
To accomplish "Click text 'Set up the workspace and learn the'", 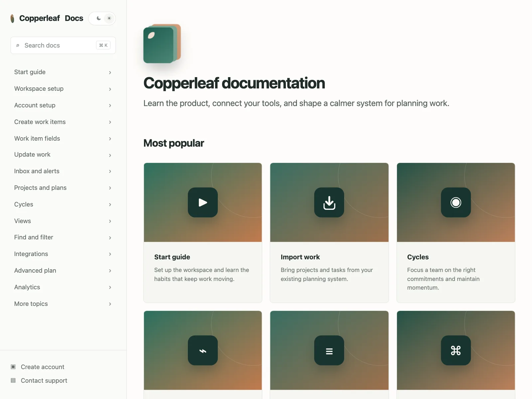I will click(x=201, y=270).
